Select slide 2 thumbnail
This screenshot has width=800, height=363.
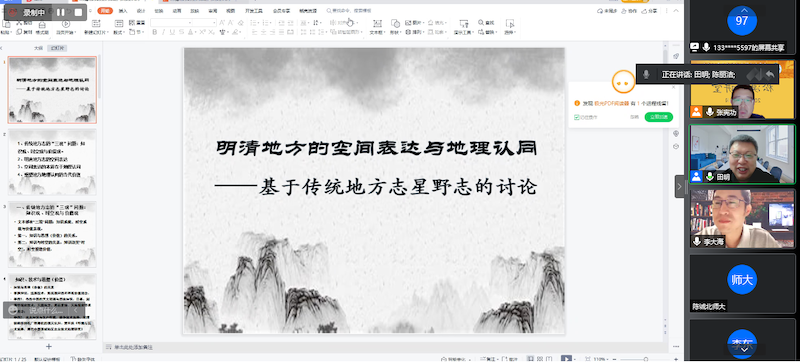[52, 162]
